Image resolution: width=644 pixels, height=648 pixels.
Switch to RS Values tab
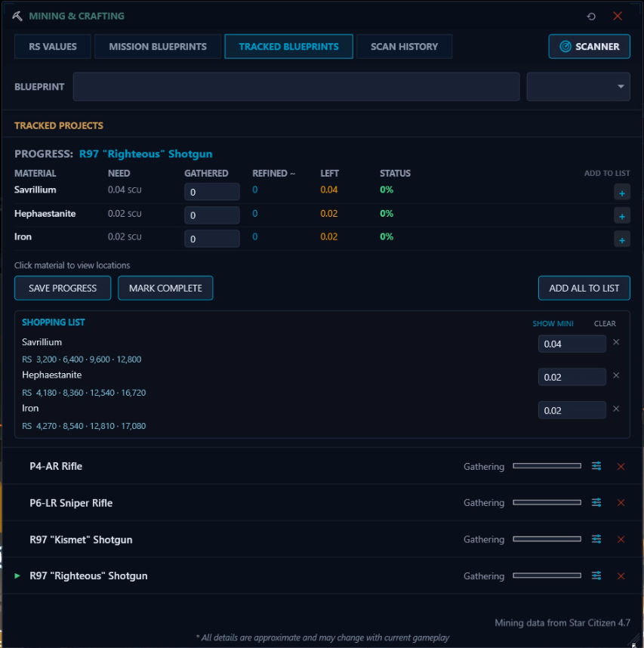tap(52, 46)
